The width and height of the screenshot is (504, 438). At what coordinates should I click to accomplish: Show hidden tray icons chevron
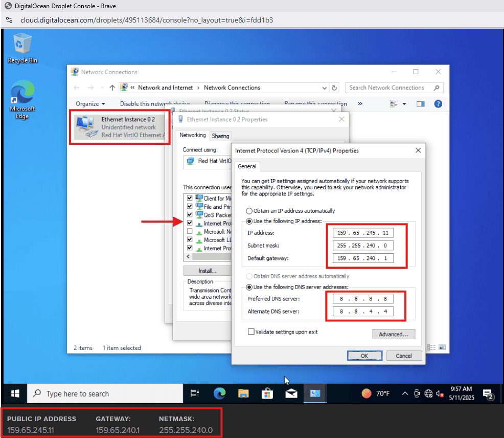[x=405, y=393]
